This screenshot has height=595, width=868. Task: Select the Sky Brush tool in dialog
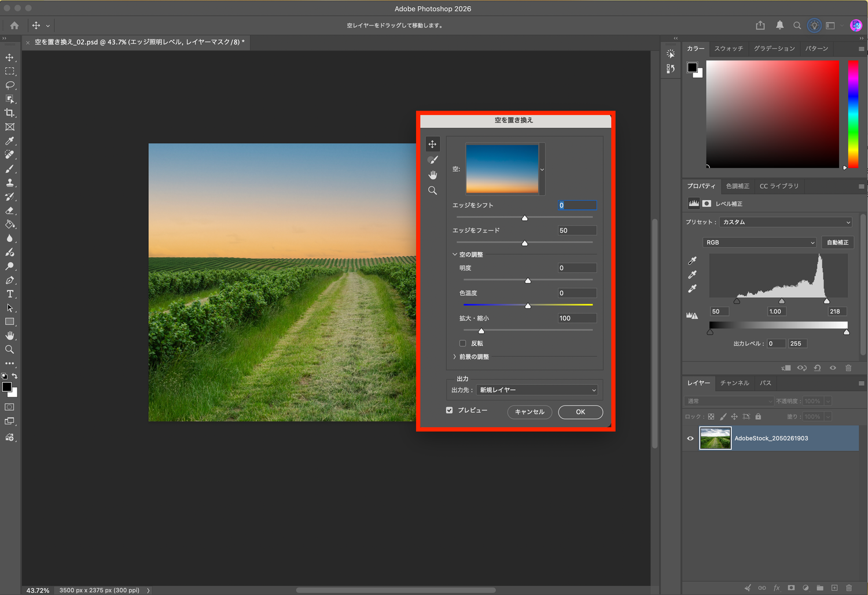pyautogui.click(x=432, y=160)
